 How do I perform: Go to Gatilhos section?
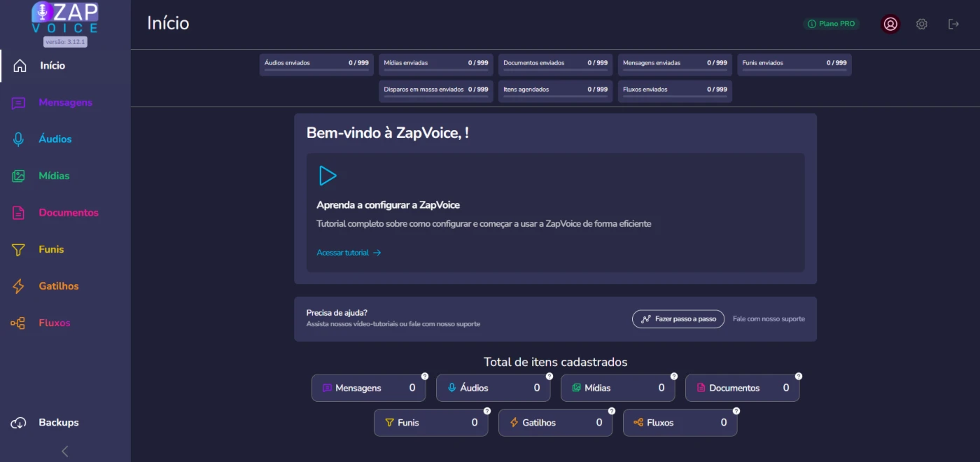[x=65, y=286]
